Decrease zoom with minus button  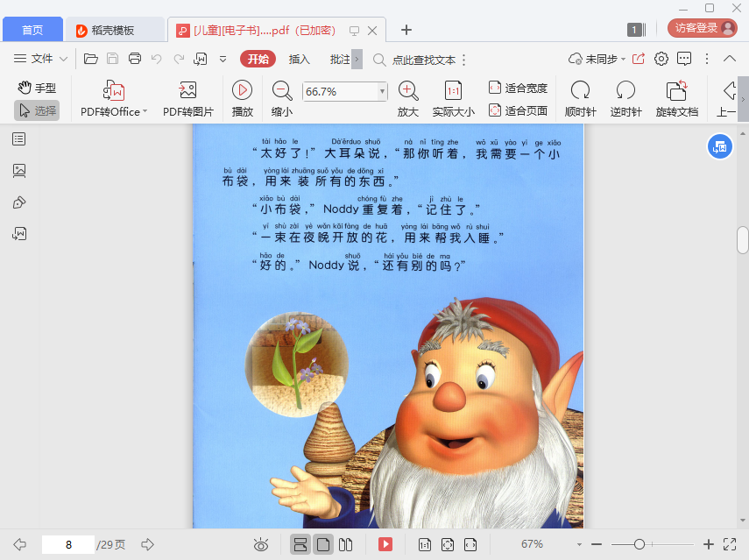point(597,544)
